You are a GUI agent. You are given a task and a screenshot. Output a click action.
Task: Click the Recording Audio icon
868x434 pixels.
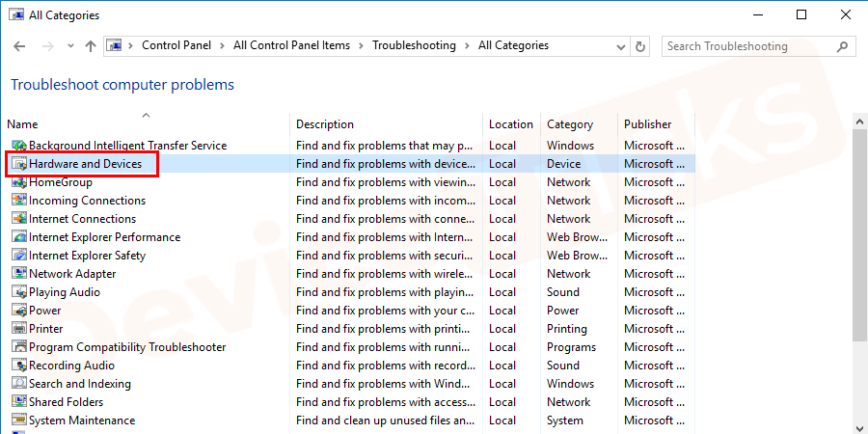[x=19, y=366]
